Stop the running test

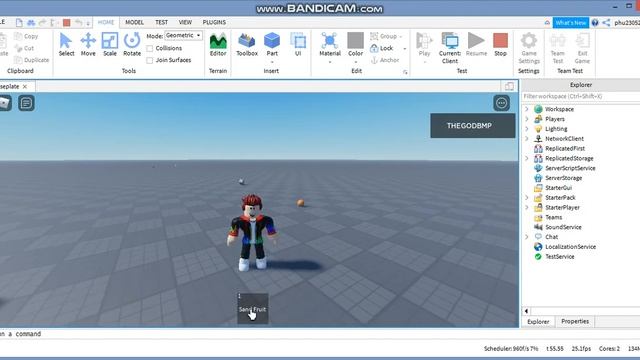500,44
